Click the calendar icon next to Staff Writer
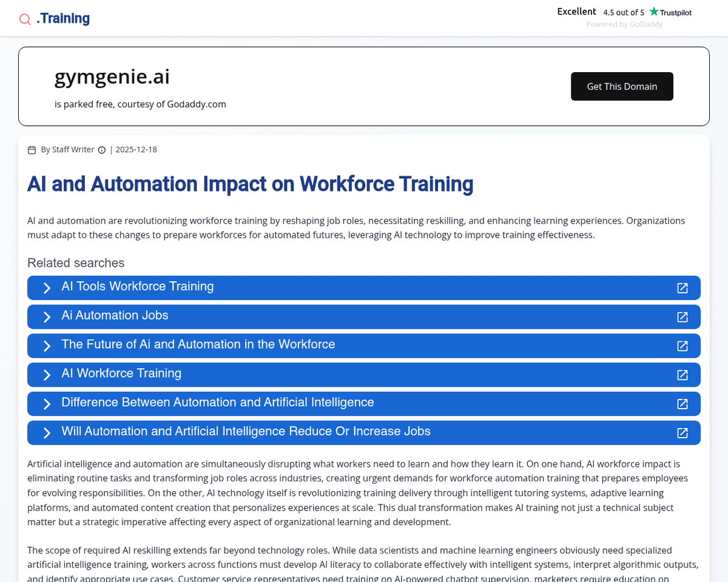Viewport: 728px width, 582px height. [32, 150]
